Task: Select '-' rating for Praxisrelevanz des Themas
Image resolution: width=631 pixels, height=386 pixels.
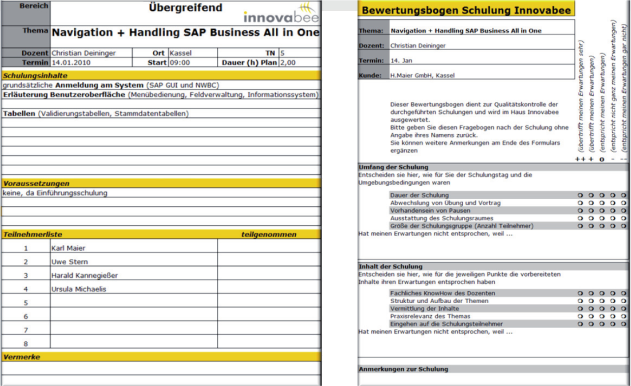Action: point(612,316)
